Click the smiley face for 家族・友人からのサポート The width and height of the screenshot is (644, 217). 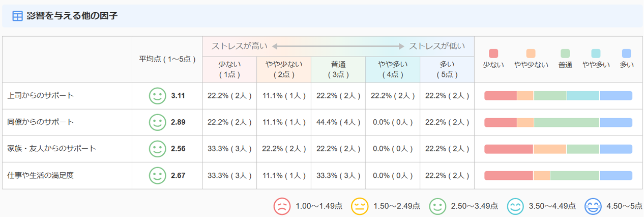(158, 149)
